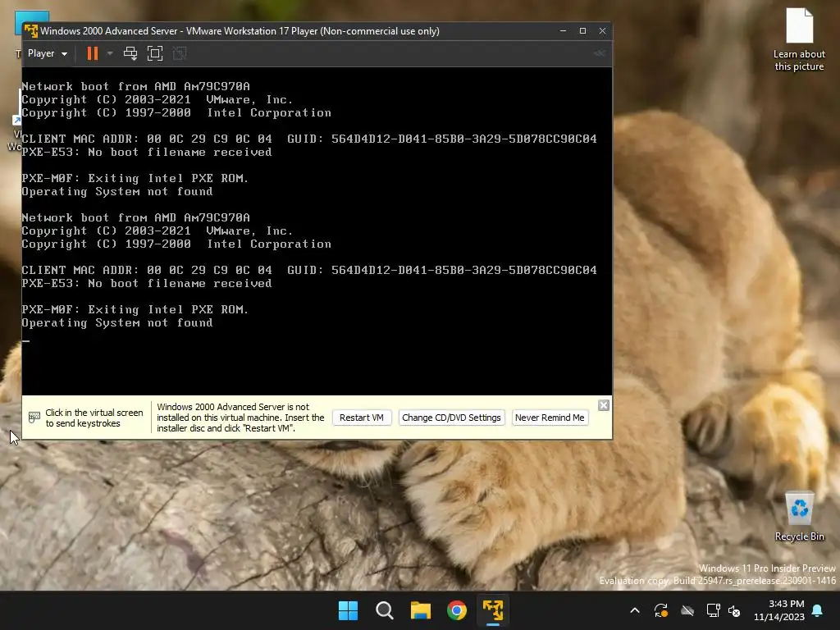Click the grayed-out Unity mode icon

click(180, 53)
